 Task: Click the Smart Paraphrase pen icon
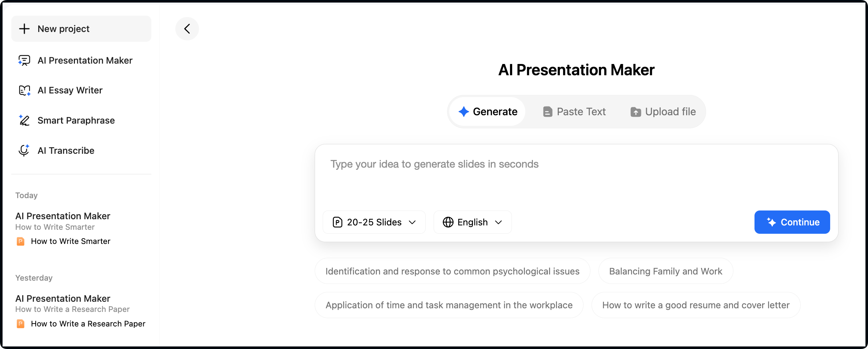24,120
